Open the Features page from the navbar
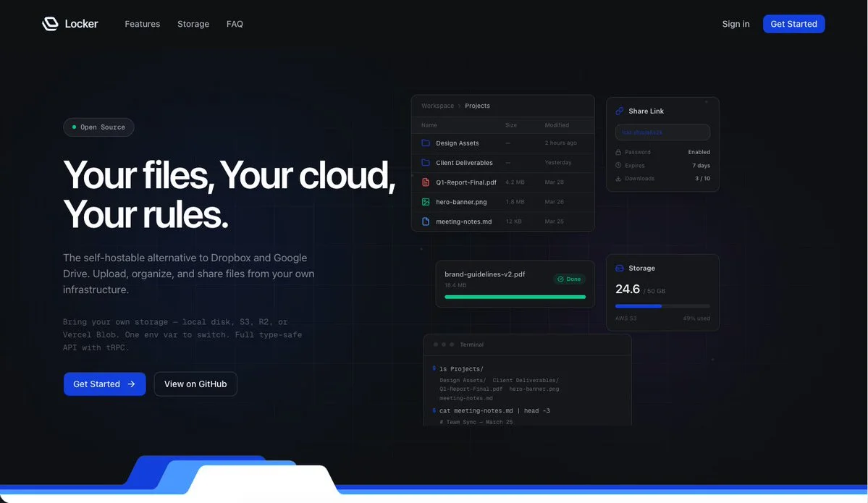 (142, 24)
